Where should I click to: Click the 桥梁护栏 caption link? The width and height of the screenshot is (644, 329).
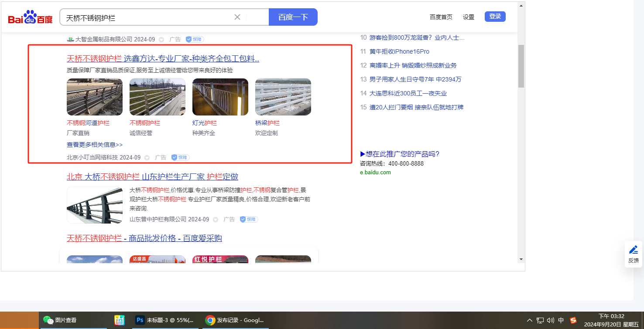point(267,123)
